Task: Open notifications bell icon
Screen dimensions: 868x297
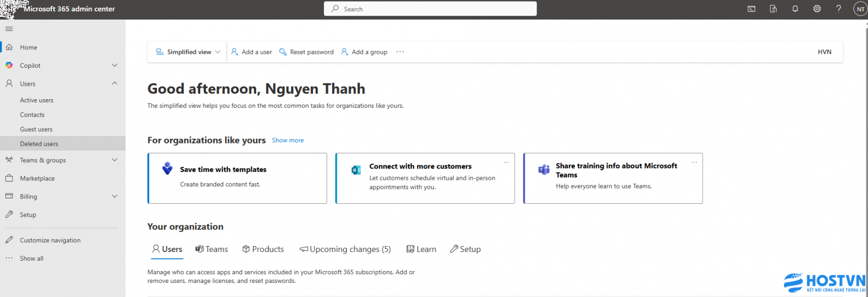Action: (x=795, y=9)
